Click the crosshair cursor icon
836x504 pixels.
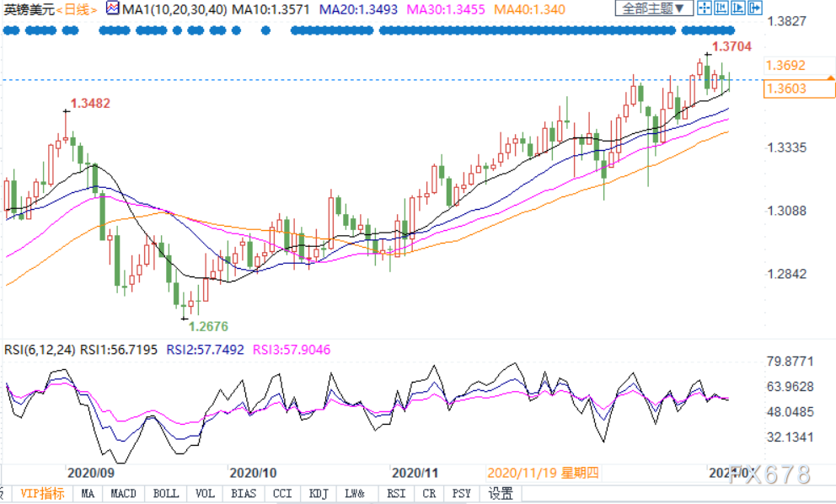tap(704, 9)
